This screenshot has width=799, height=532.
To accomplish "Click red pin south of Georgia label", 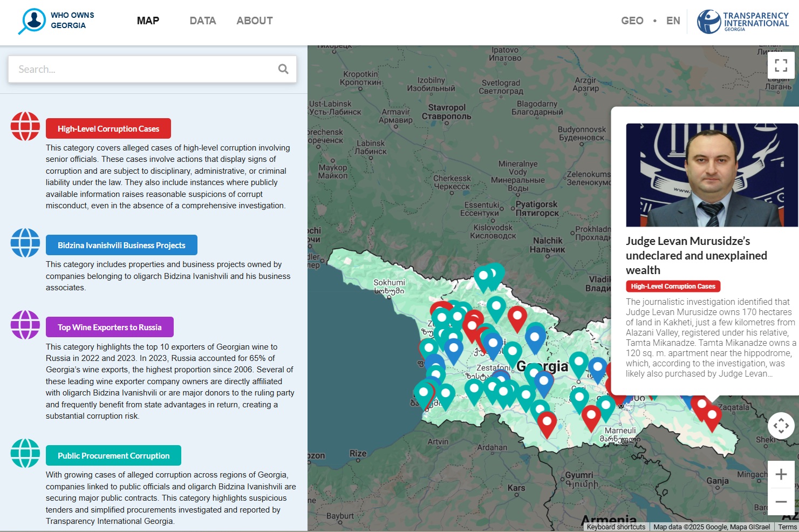I will point(547,422).
